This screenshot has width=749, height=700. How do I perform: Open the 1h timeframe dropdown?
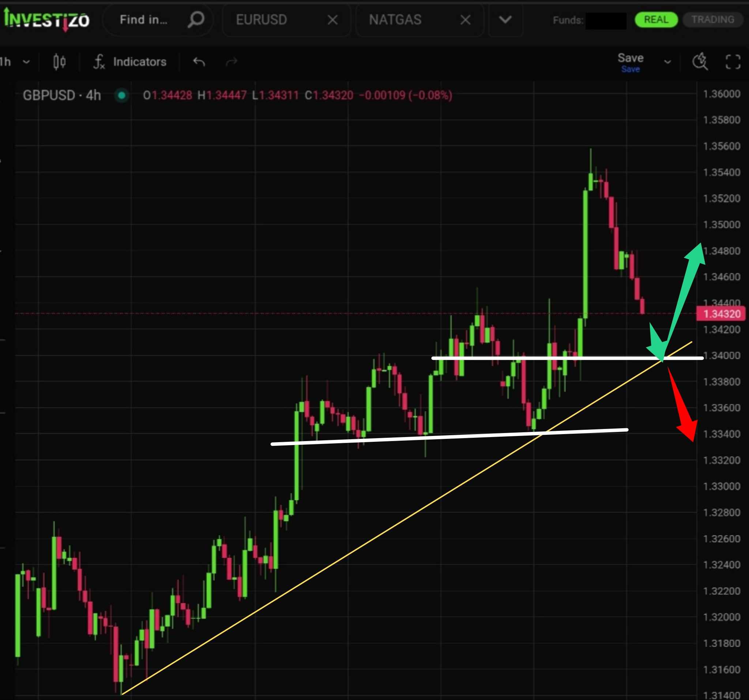(x=14, y=62)
